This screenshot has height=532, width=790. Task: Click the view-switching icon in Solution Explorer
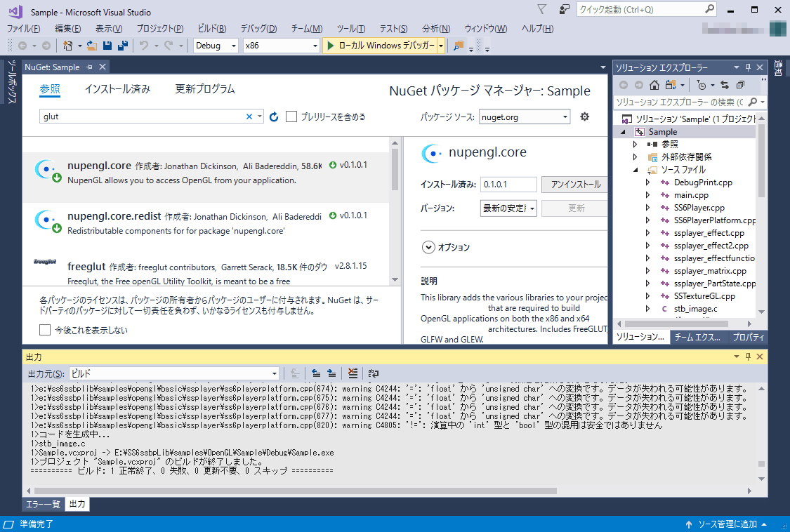[671, 85]
